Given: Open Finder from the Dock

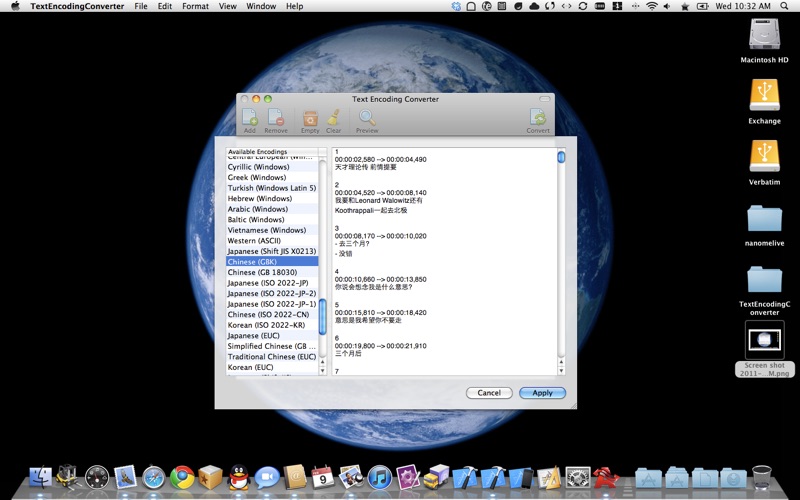Looking at the screenshot, I should (x=40, y=478).
